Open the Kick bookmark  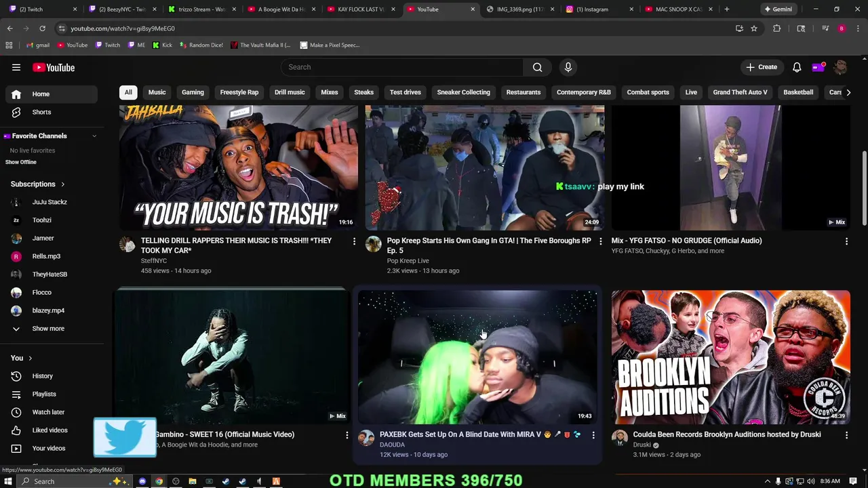[x=162, y=45]
